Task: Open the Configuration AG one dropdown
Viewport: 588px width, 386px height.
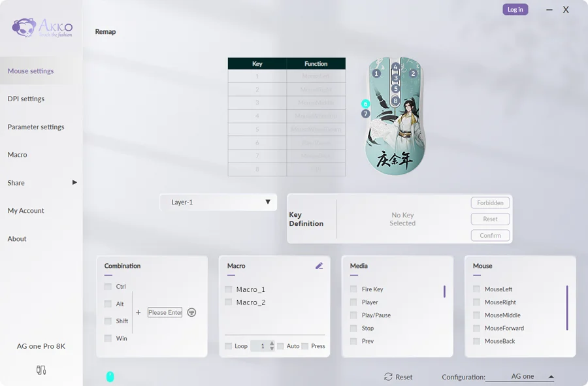Action: click(520, 377)
